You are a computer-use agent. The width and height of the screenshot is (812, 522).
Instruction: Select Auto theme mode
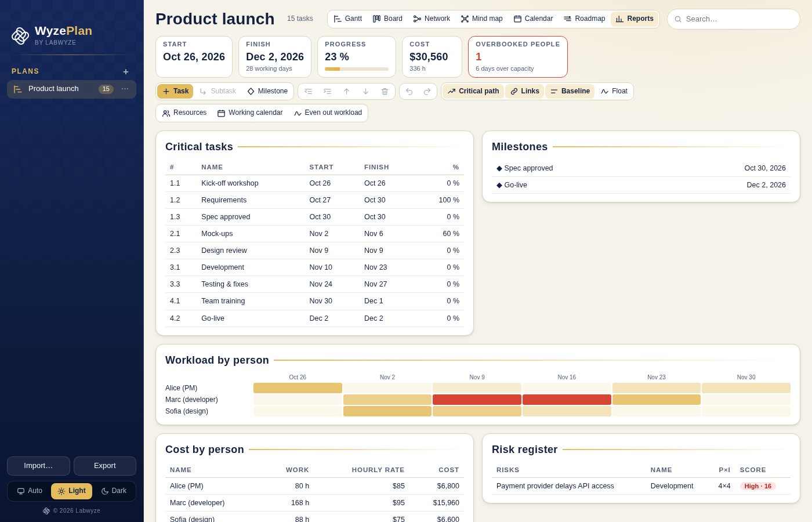click(x=30, y=491)
